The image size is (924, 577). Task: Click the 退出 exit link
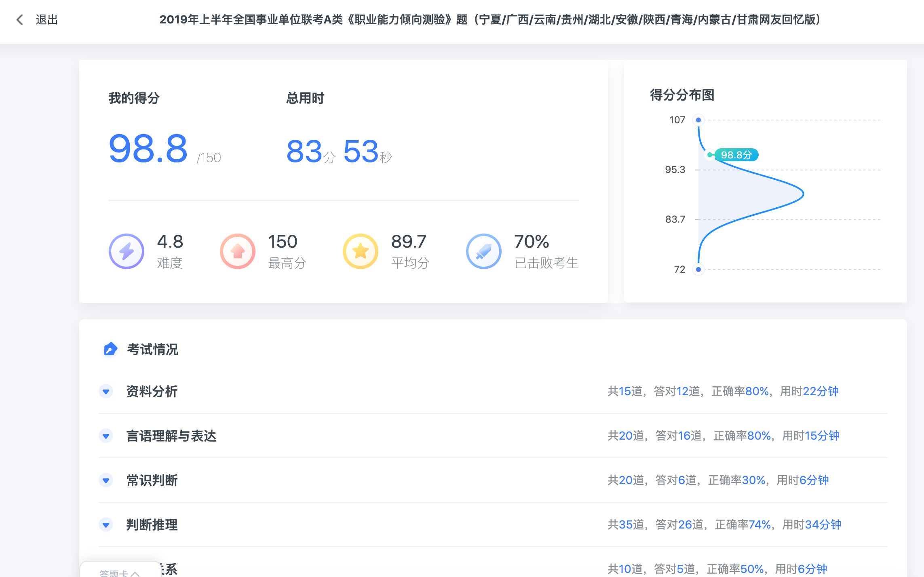tap(46, 19)
